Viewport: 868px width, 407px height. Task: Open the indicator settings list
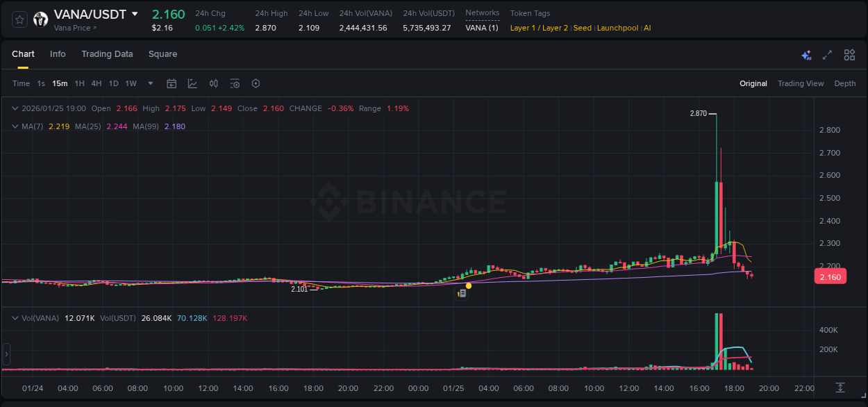pos(234,83)
